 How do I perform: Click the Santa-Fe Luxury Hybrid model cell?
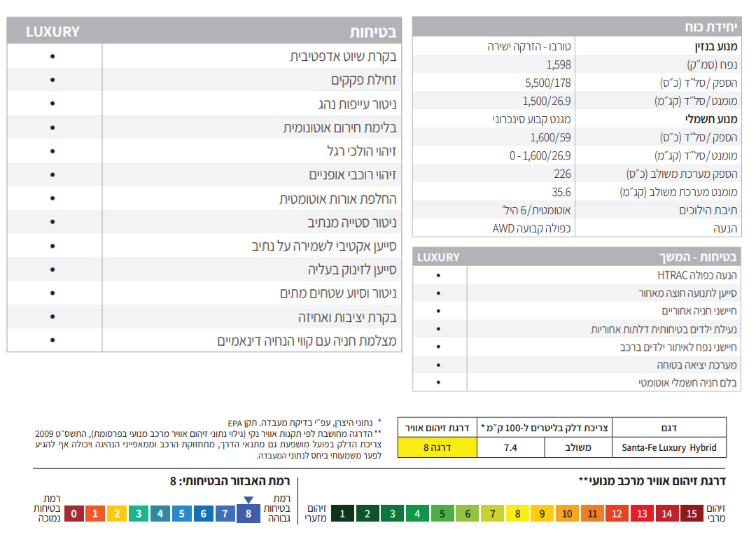coord(668,447)
